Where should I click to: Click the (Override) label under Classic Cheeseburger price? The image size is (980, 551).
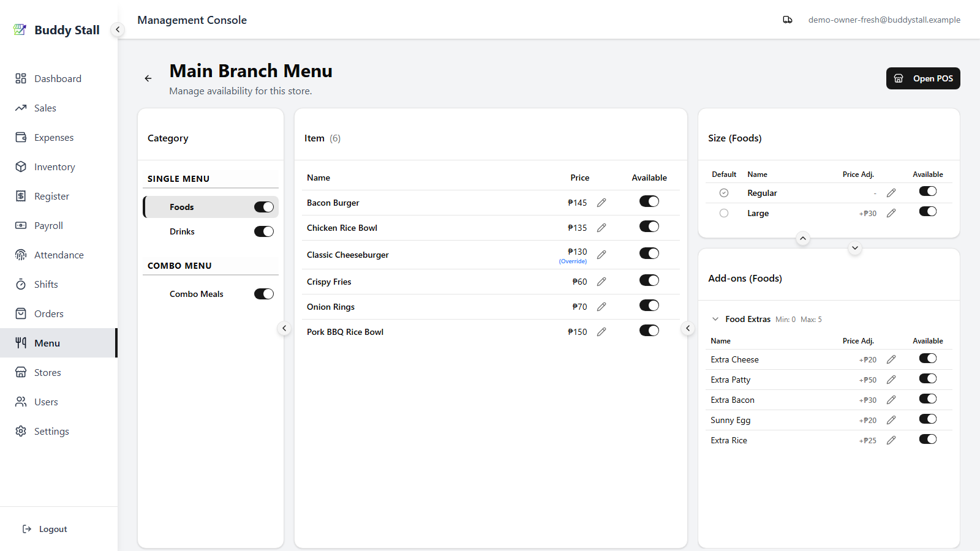pos(573,261)
